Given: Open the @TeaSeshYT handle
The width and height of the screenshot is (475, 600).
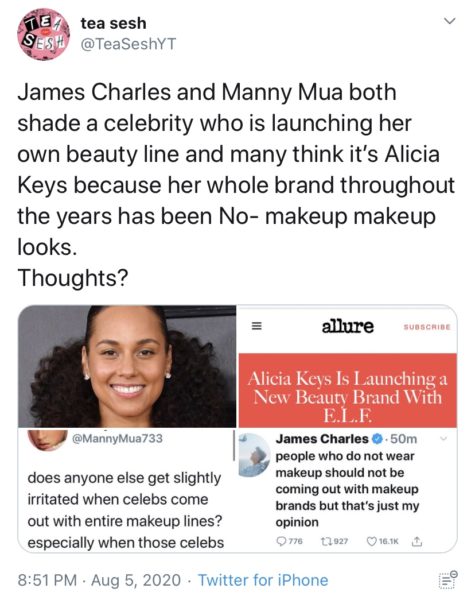Looking at the screenshot, I should click(x=128, y=44).
